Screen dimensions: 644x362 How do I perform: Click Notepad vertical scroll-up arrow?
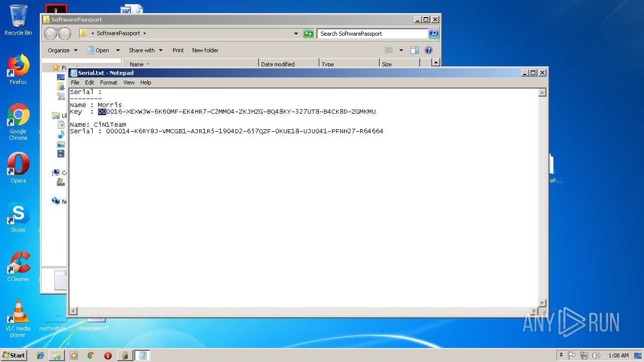(x=542, y=93)
